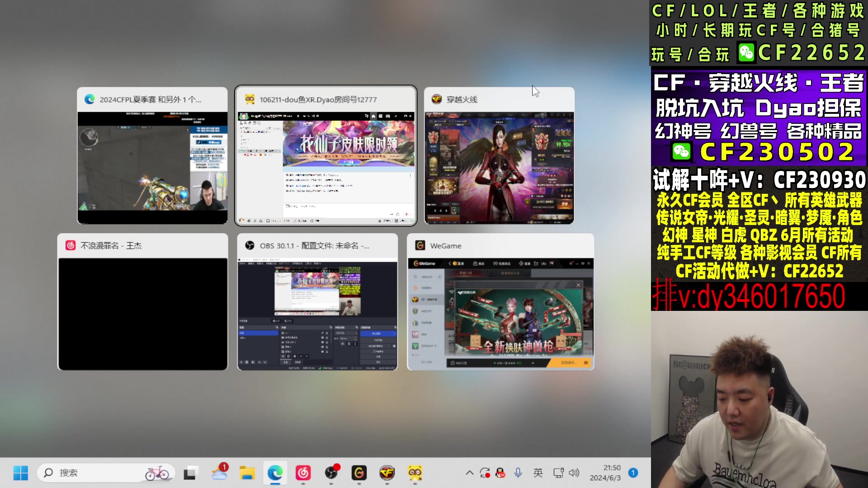
Task: Open NetEase Cloud Music taskbar icon
Action: coord(303,473)
